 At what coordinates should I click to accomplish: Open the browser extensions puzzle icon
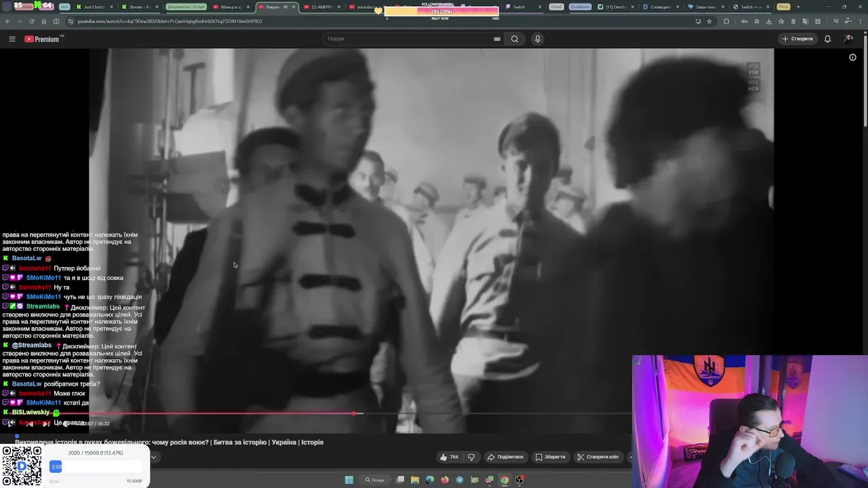click(726, 21)
